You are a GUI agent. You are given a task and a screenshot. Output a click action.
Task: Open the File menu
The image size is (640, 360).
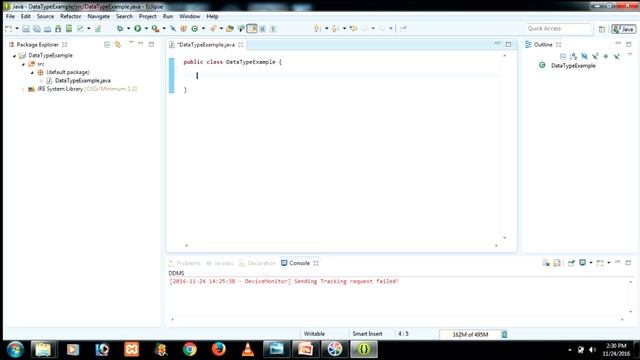(10, 16)
